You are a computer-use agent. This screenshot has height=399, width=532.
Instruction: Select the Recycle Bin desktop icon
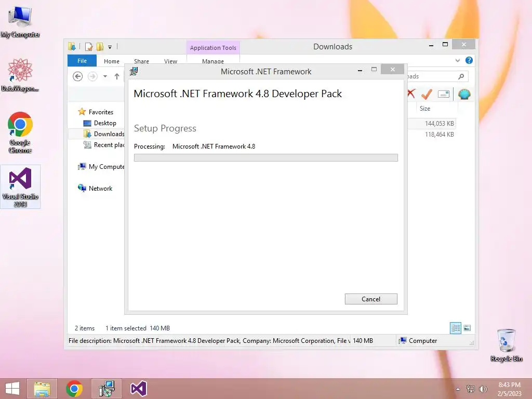[x=506, y=345]
